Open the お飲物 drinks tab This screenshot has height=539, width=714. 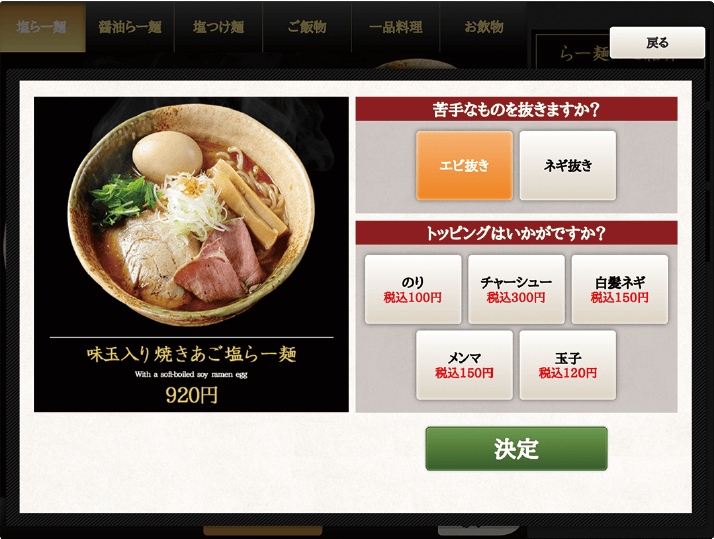484,27
